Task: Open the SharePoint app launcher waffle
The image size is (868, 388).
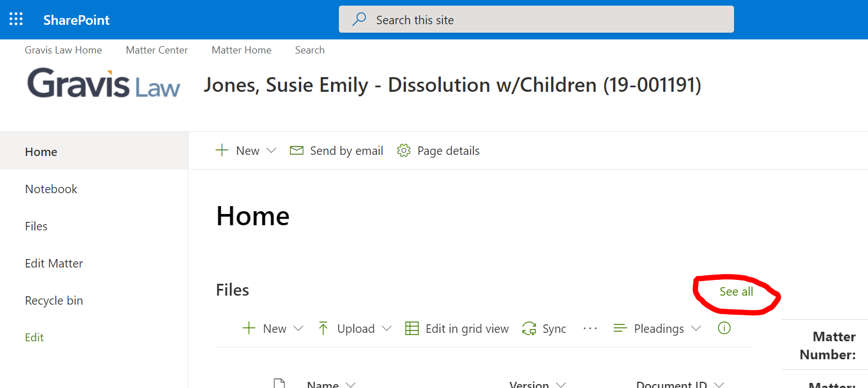Action: tap(16, 20)
